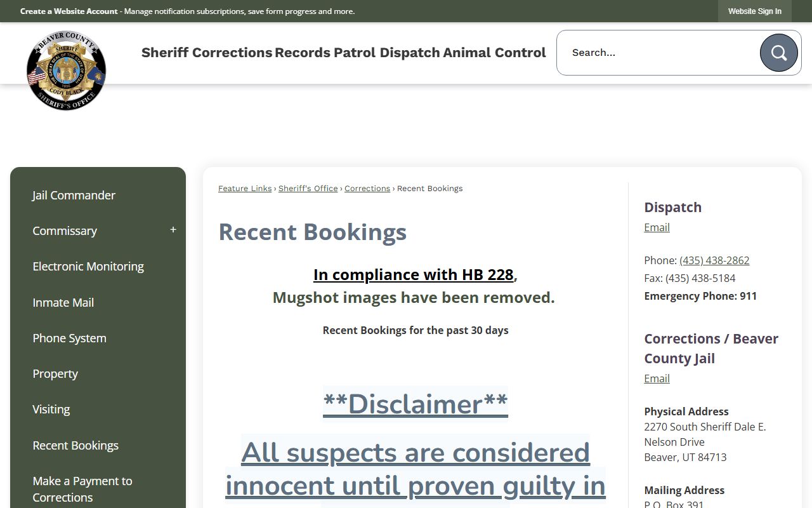Expand the Commissary submenu plus icon

(173, 230)
